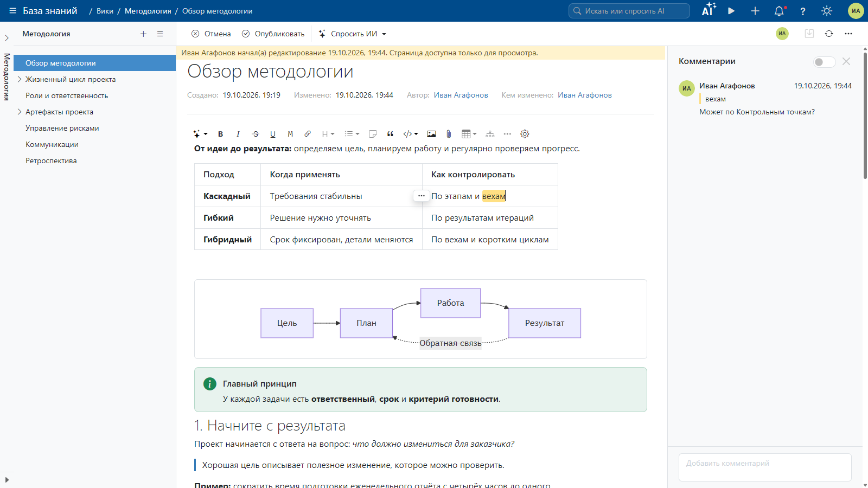Open list style dropdown
This screenshot has height=488, width=868.
[352, 134]
